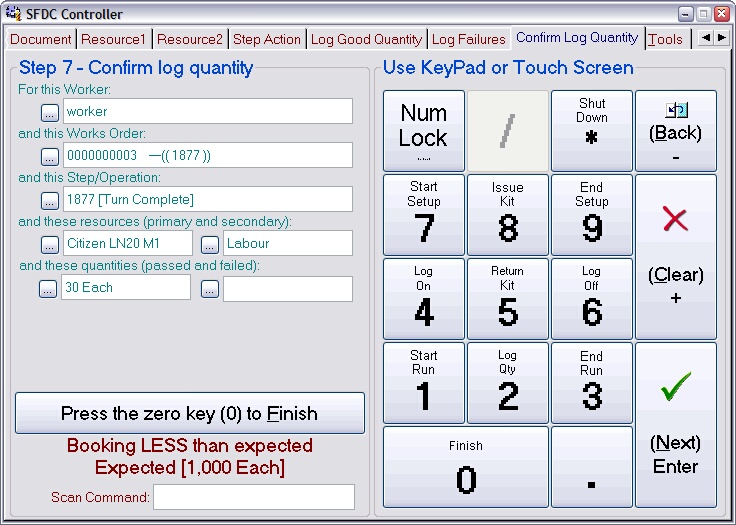Click the Citizen LN20 M1 resource field
Image resolution: width=736 pixels, height=525 pixels.
pos(128,243)
